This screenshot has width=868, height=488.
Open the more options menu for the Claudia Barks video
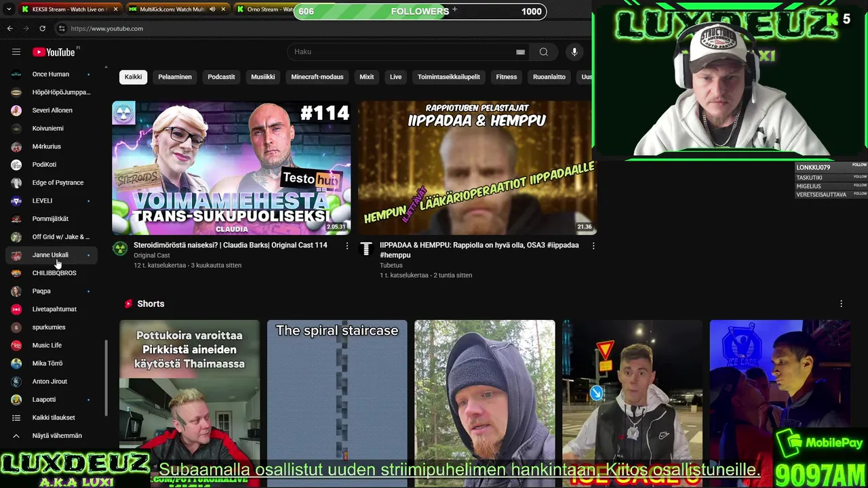click(347, 246)
